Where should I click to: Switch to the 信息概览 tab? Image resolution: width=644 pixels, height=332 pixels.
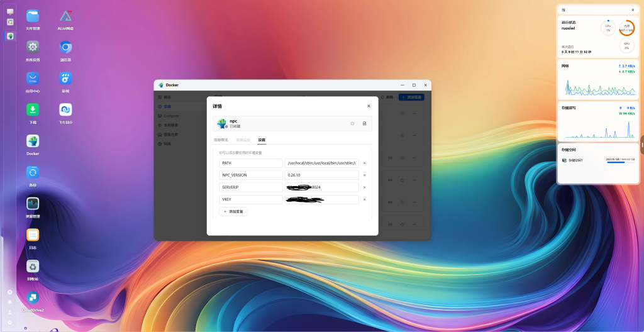pyautogui.click(x=221, y=140)
